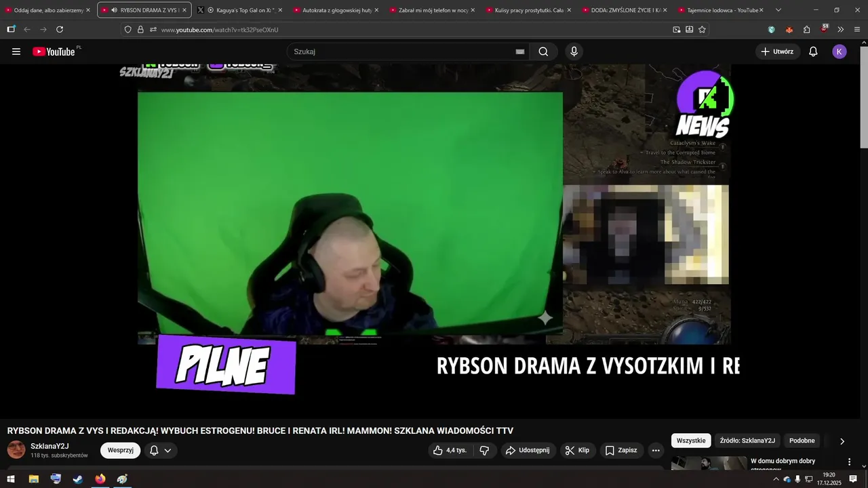Open Windows Start menu
868x488 pixels.
click(11, 479)
